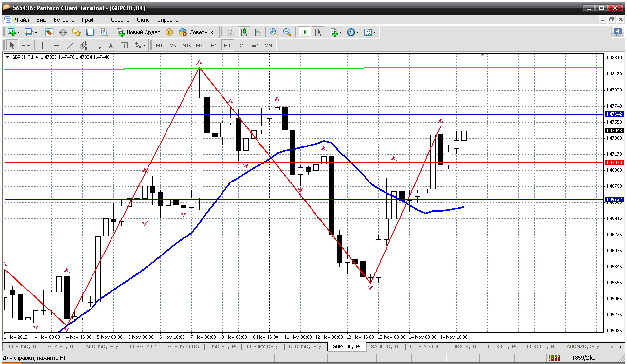Set timeframe to M1
Screen dimensions: 627x364
click(159, 45)
